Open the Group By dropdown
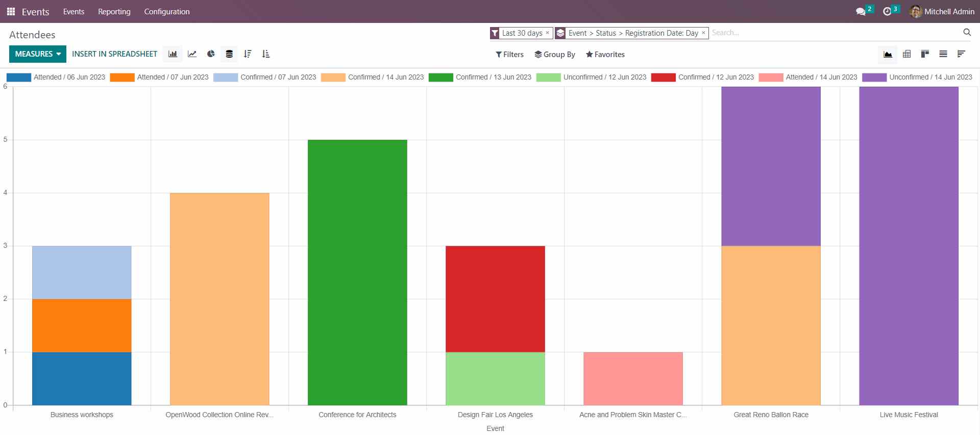980x435 pixels. tap(555, 55)
